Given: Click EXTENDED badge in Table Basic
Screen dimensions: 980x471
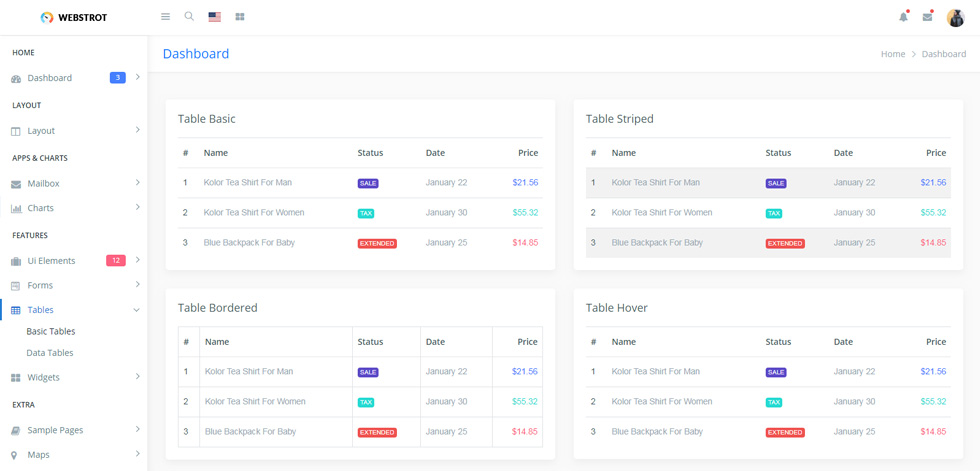Looking at the screenshot, I should point(378,244).
